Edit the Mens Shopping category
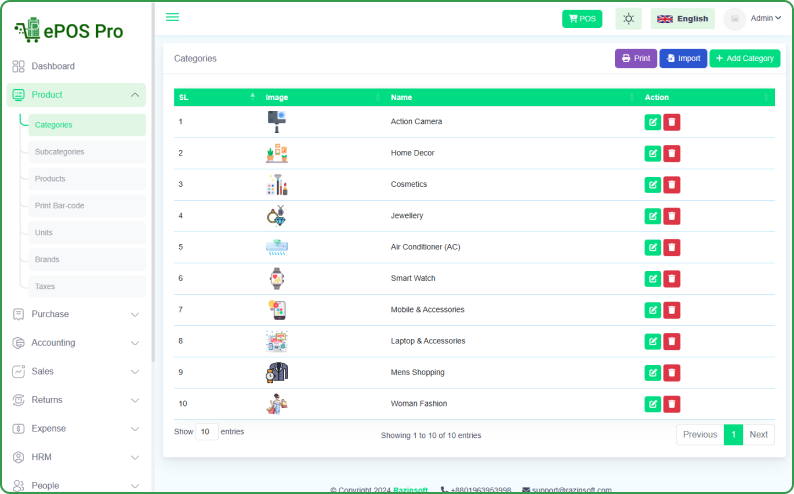 pos(653,372)
